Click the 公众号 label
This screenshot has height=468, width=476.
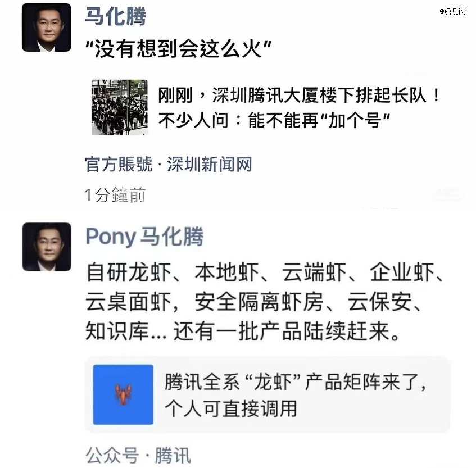tap(111, 455)
